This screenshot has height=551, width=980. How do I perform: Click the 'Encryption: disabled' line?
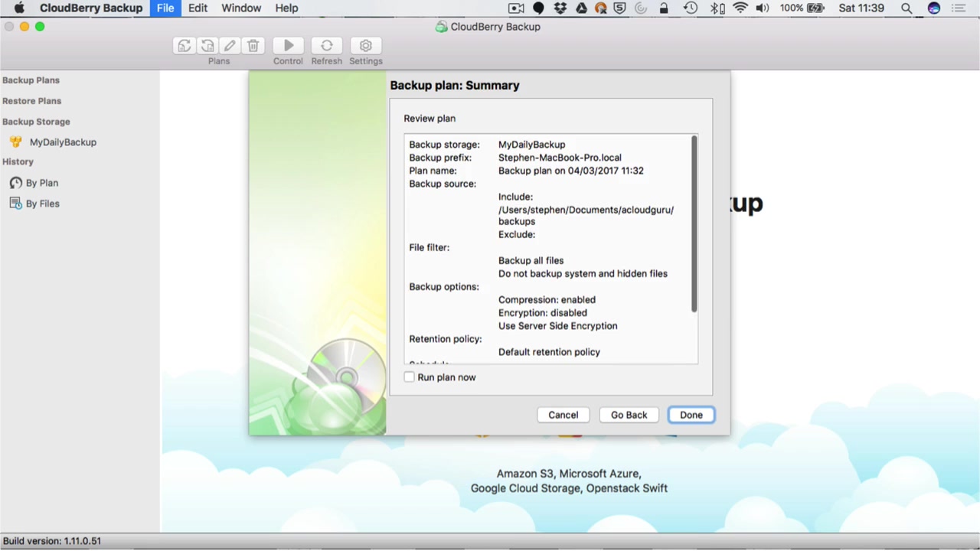coord(543,313)
